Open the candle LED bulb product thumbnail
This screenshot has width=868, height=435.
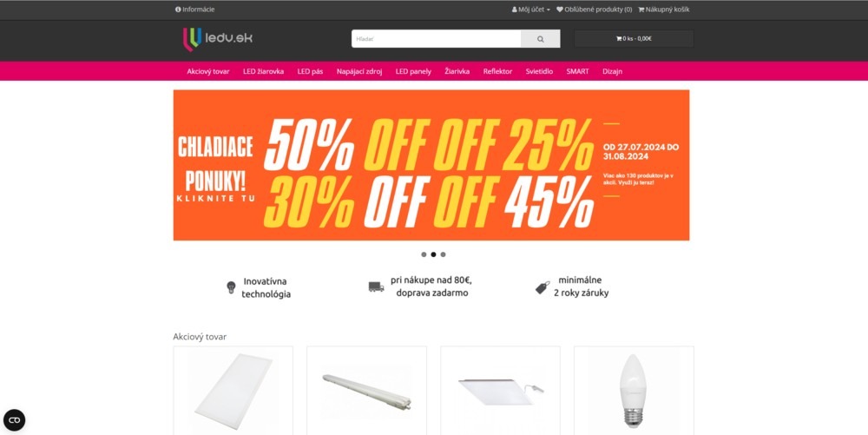pos(634,391)
